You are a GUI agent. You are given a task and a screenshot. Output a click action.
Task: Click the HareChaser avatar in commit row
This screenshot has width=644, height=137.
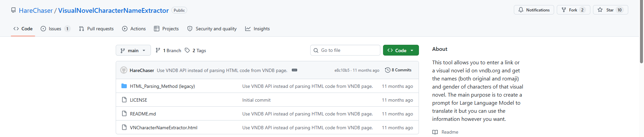pos(124,70)
